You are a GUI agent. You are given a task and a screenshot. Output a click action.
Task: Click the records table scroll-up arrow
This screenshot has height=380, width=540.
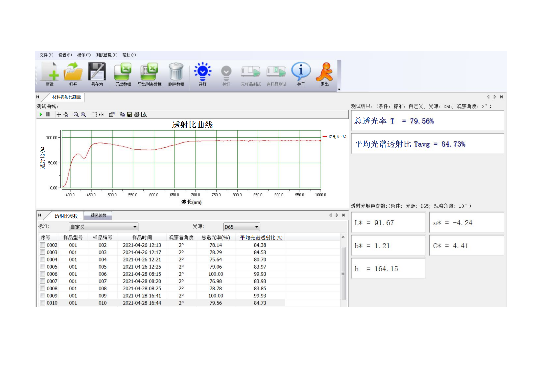pos(343,237)
